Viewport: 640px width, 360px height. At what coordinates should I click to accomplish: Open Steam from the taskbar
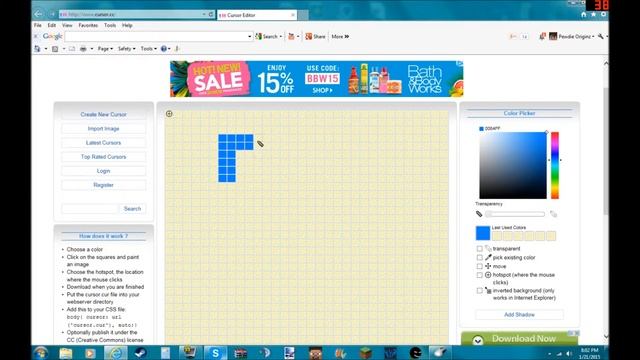(x=141, y=353)
